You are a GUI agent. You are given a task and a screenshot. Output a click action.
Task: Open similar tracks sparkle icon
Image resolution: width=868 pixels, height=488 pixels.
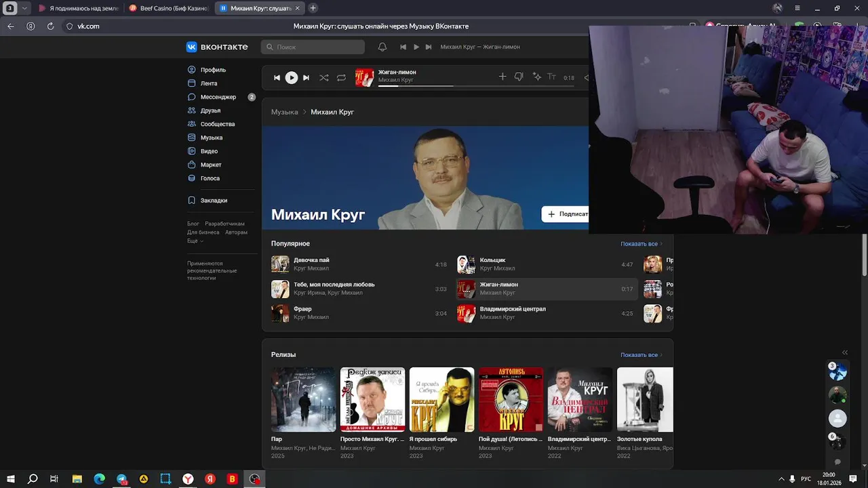coord(536,77)
